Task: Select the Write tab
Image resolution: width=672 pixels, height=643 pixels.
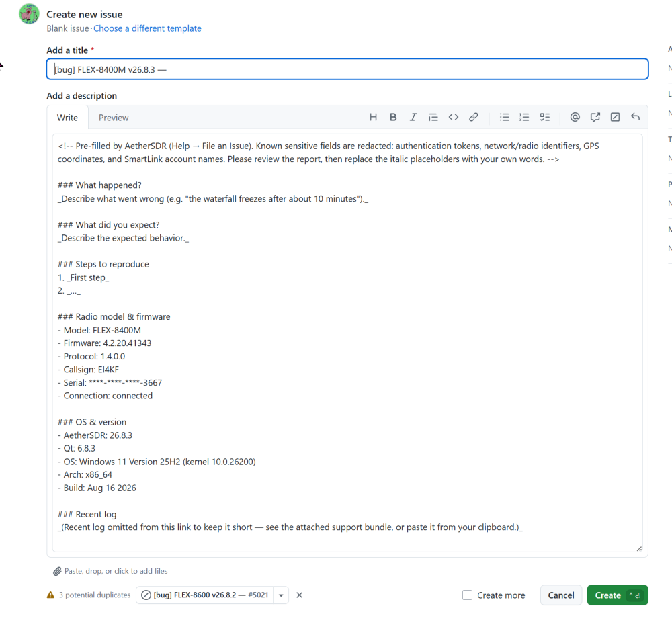Action: (x=67, y=118)
